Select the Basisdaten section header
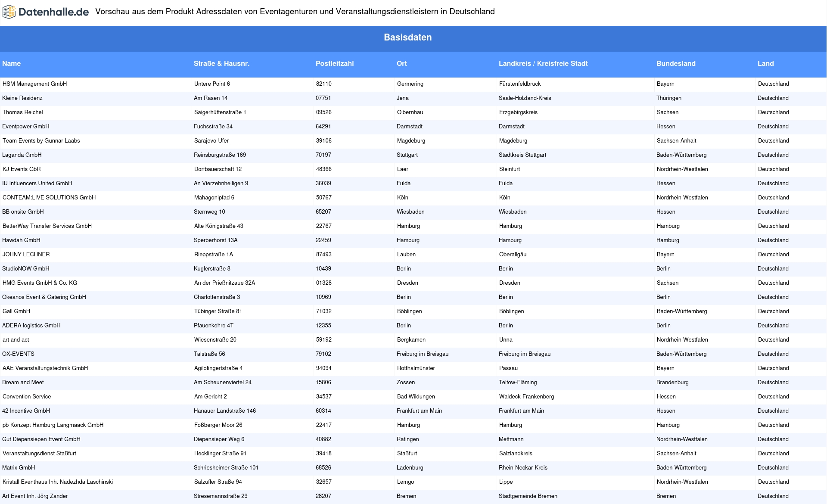The width and height of the screenshot is (827, 504). coord(408,37)
